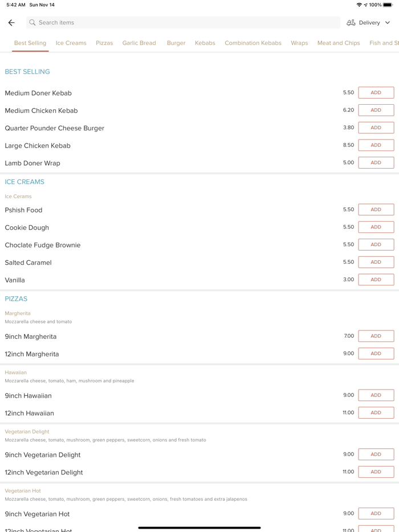Add 9inch Hawaiian pizza
The width and height of the screenshot is (399, 532).
pyautogui.click(x=376, y=395)
